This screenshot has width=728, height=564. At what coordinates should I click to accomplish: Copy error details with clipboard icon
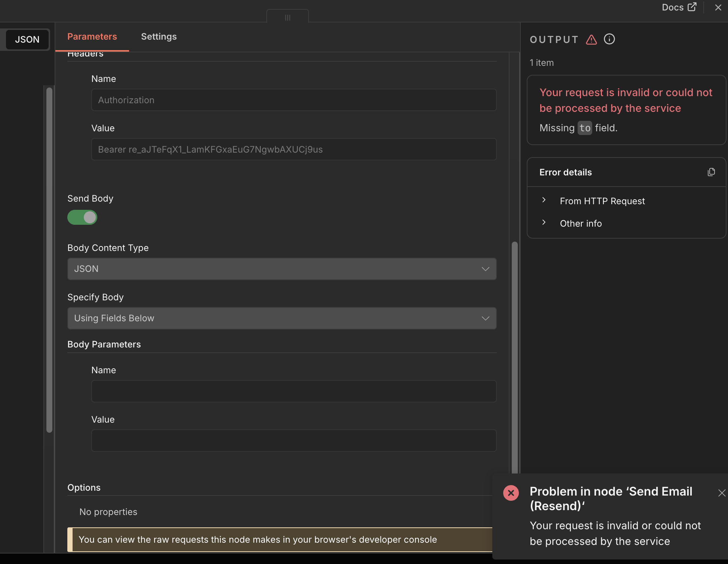pos(711,172)
